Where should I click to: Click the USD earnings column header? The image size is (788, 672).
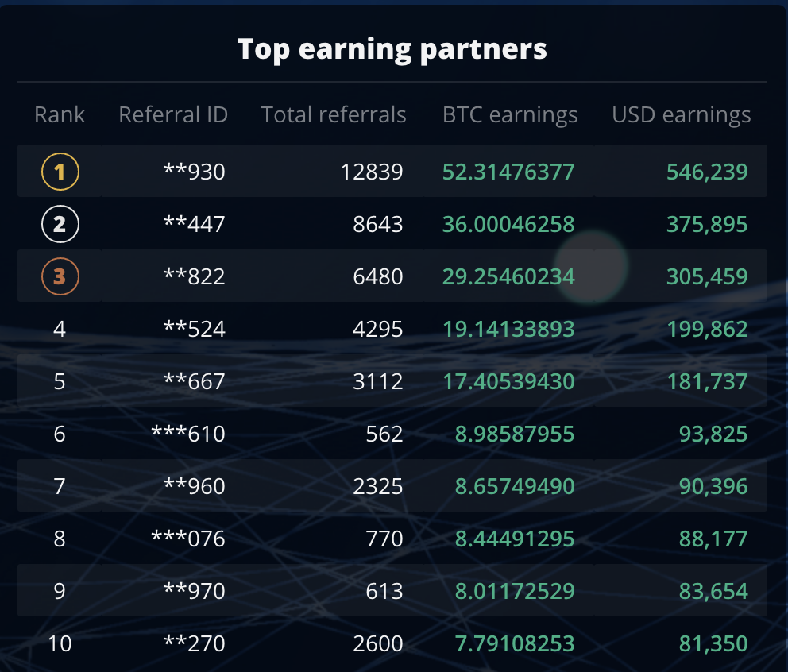tap(681, 114)
